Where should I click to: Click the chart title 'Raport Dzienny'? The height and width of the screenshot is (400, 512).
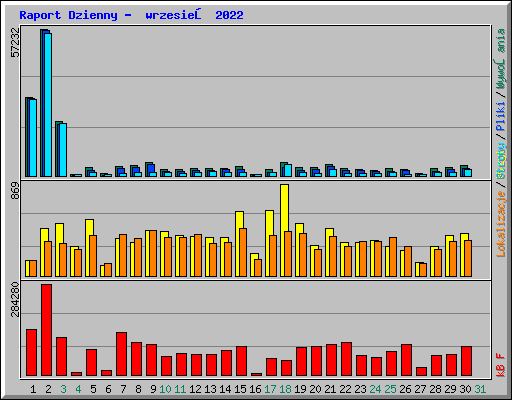[x=68, y=15]
